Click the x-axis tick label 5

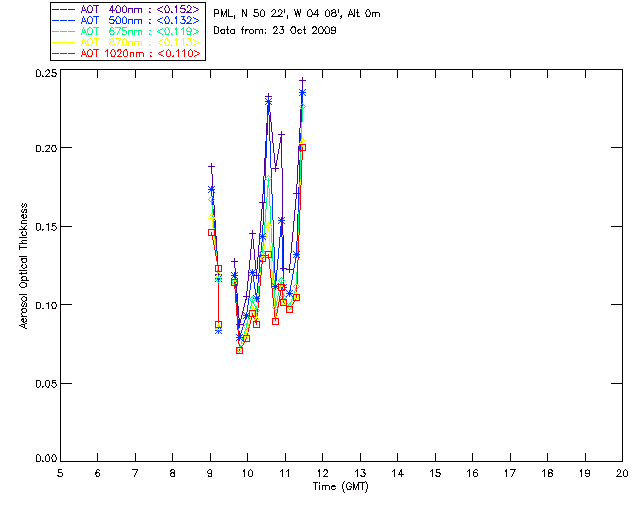click(60, 473)
